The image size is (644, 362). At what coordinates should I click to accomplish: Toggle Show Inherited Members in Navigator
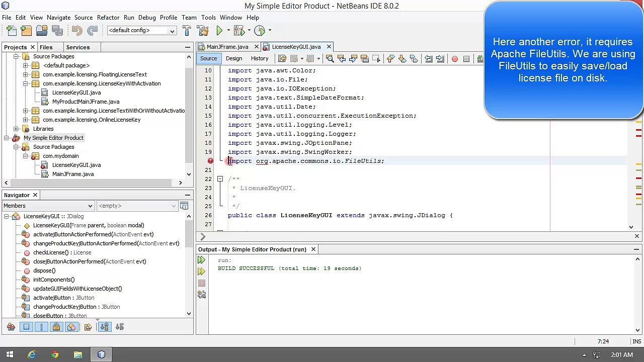coord(11,327)
